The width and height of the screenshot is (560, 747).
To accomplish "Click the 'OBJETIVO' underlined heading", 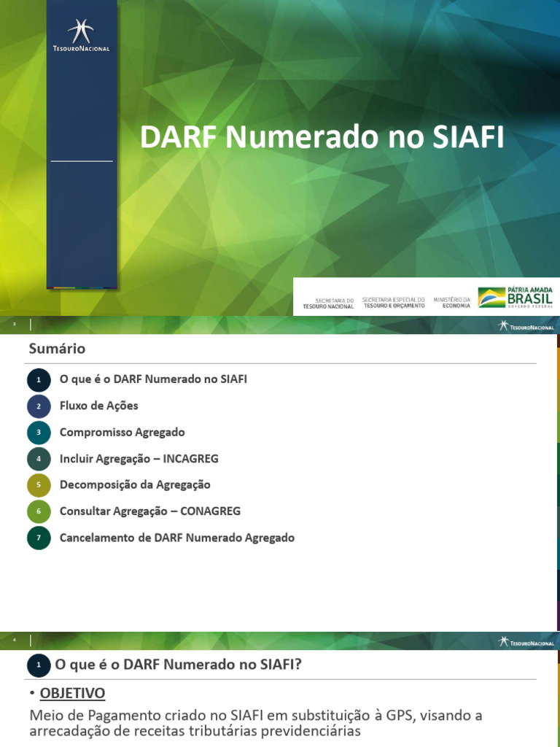I will (x=72, y=693).
